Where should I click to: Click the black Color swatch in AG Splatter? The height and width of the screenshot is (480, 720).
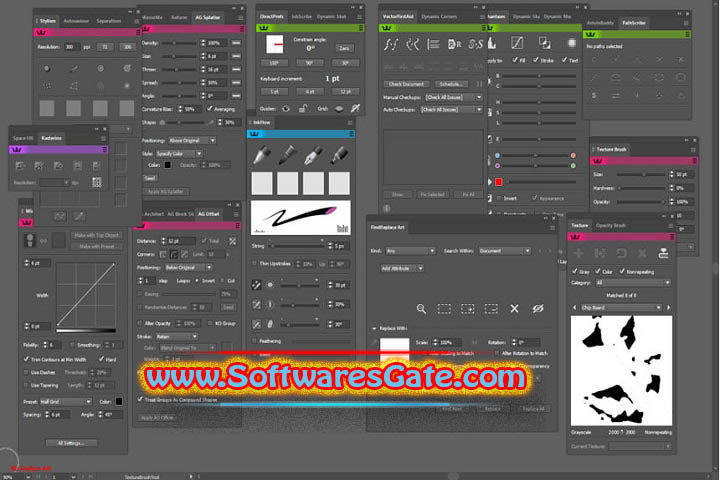coord(168,164)
